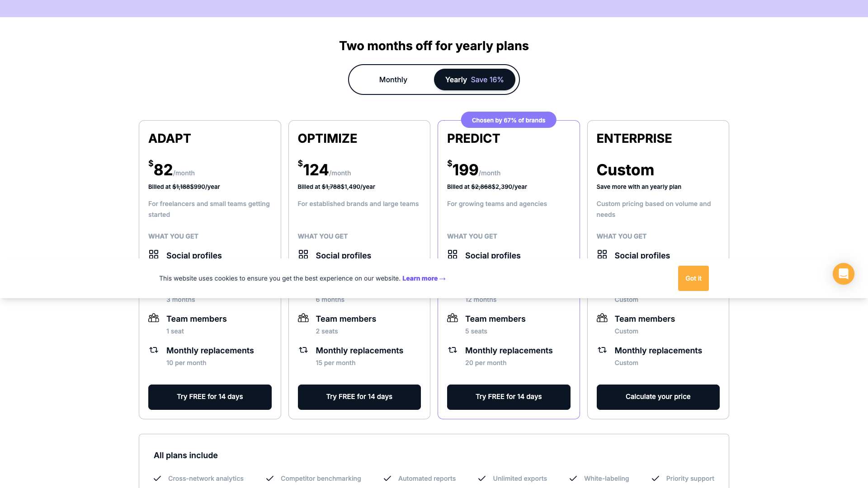Open Learn more cookie policy link
This screenshot has width=868, height=488.
click(423, 278)
